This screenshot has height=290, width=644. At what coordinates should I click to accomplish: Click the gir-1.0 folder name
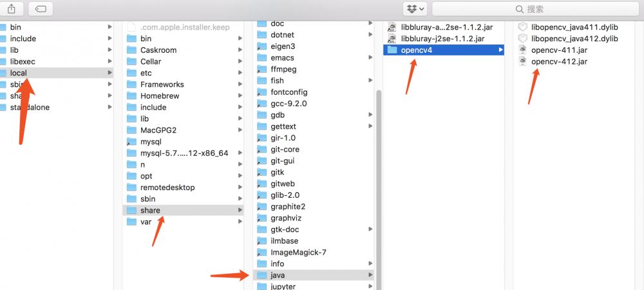(x=283, y=138)
